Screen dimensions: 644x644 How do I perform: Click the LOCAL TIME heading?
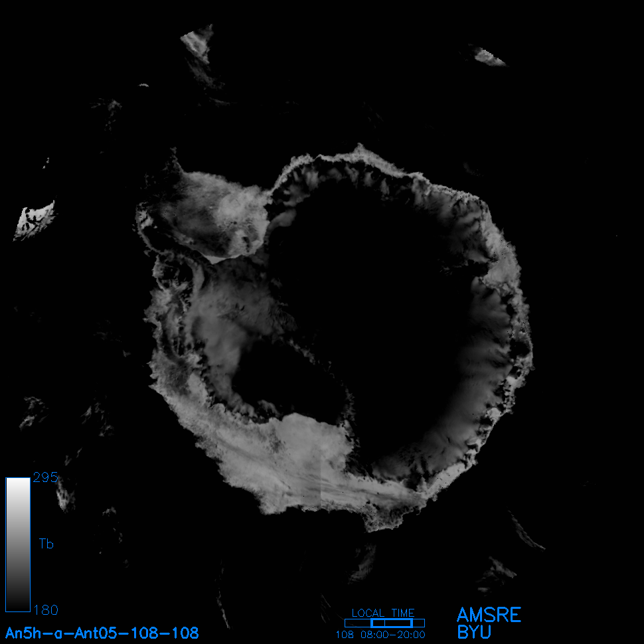383,613
